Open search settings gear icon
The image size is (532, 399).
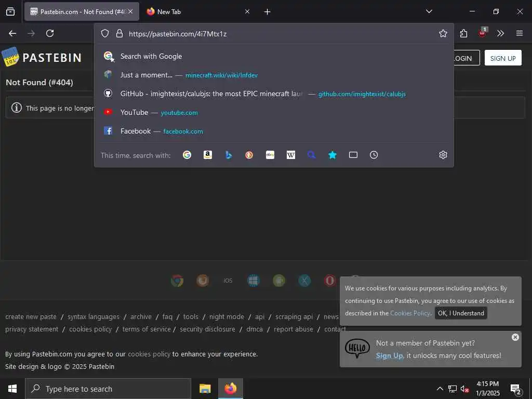443,155
